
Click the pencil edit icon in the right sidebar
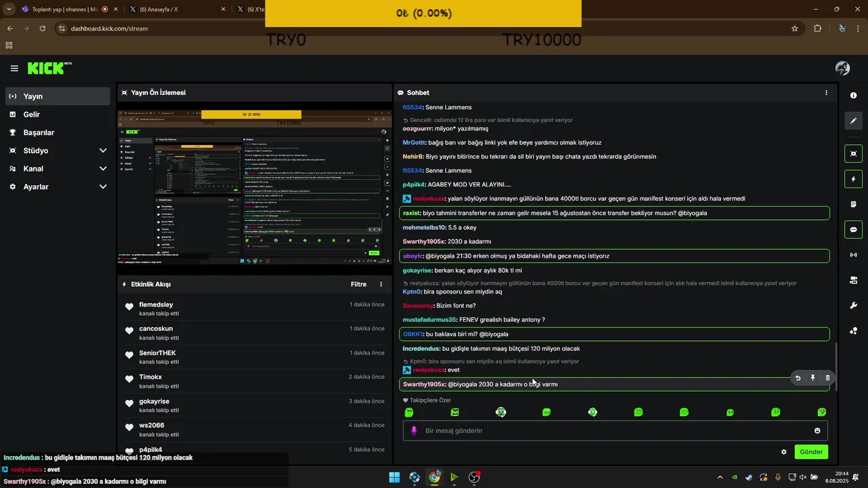coord(853,121)
